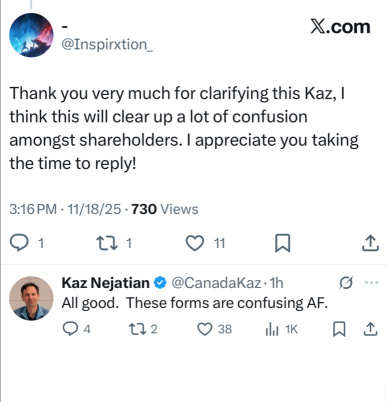Open the Grok slash-circle icon on reply
The width and height of the screenshot is (388, 402).
coord(345,283)
